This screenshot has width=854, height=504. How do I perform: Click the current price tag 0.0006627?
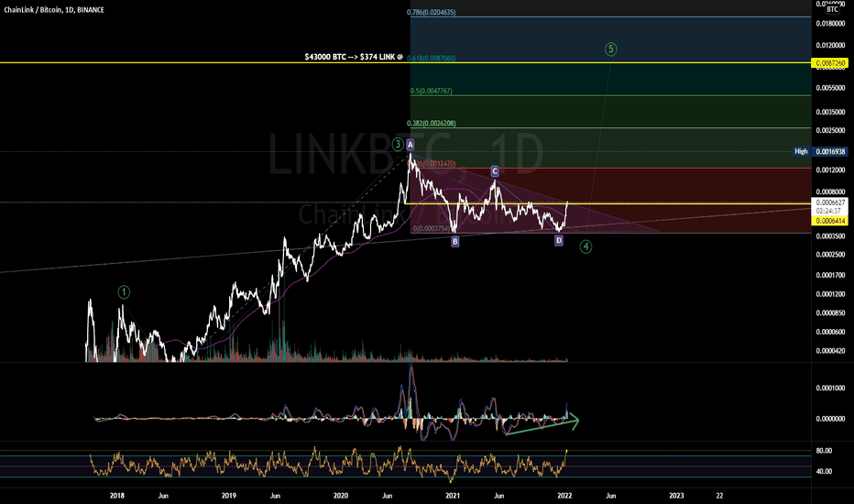pos(830,203)
